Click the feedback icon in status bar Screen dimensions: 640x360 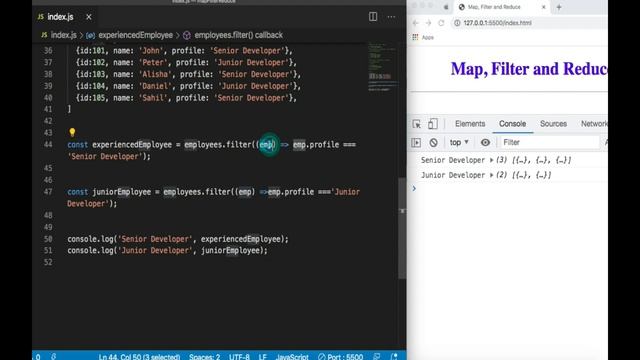tap(377, 356)
